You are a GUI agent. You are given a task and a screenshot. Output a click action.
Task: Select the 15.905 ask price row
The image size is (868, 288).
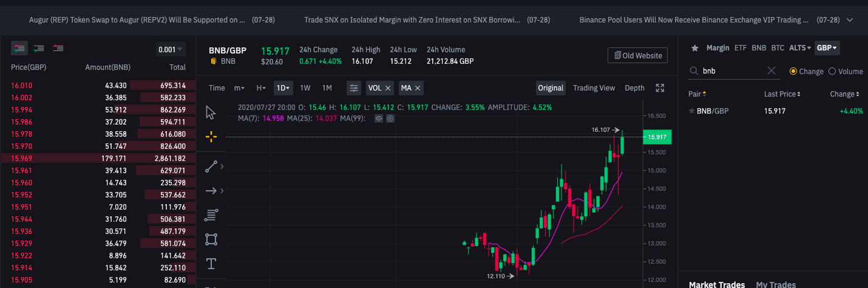click(98, 279)
